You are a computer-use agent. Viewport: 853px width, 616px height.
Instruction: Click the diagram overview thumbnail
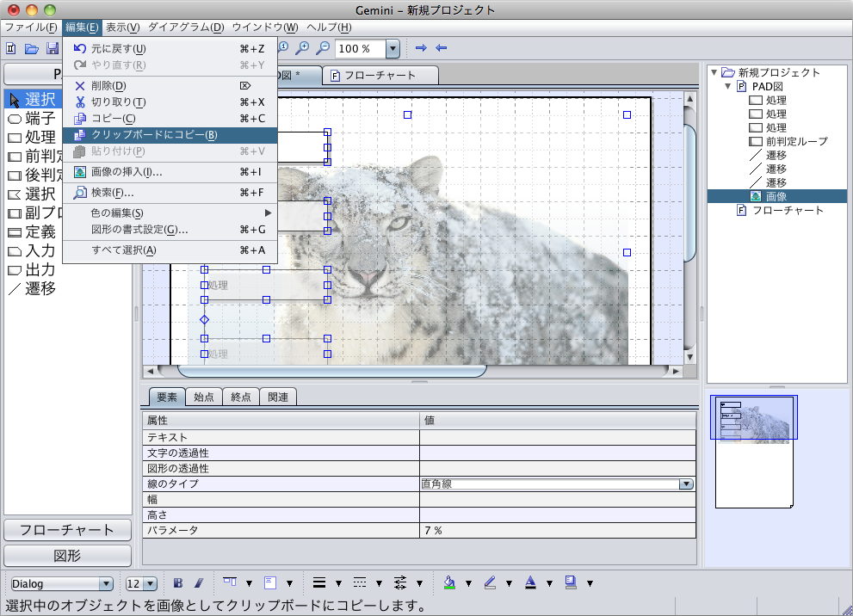[x=754, y=452]
